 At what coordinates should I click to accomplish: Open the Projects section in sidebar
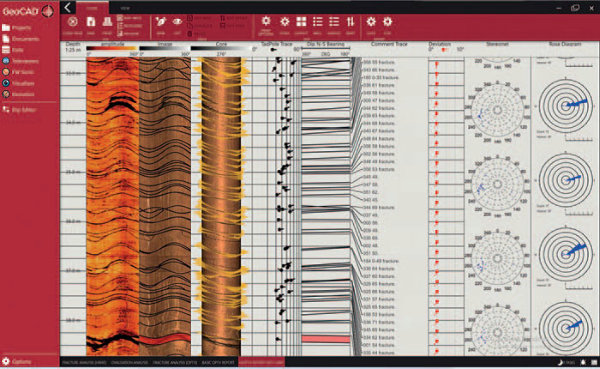17,28
